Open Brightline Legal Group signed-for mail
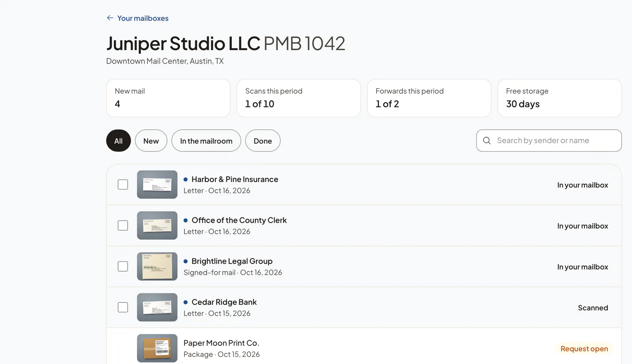 tap(364, 266)
